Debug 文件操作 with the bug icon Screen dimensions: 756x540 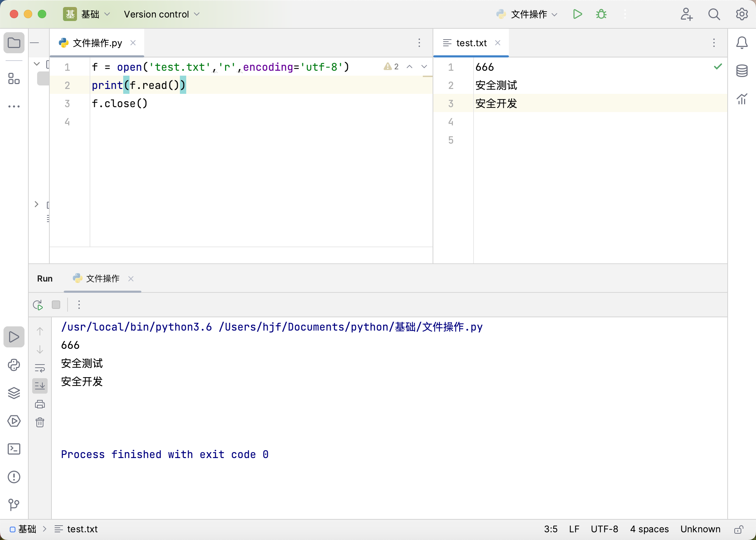(601, 14)
